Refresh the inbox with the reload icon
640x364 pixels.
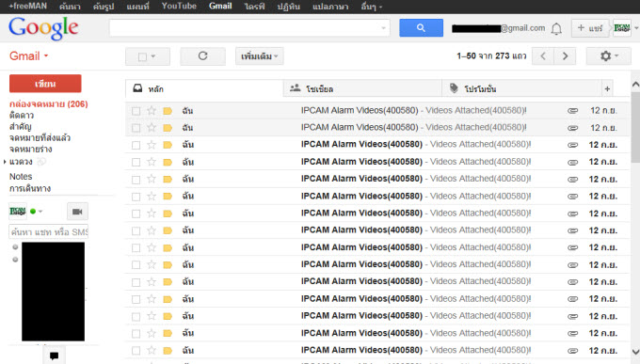203,55
